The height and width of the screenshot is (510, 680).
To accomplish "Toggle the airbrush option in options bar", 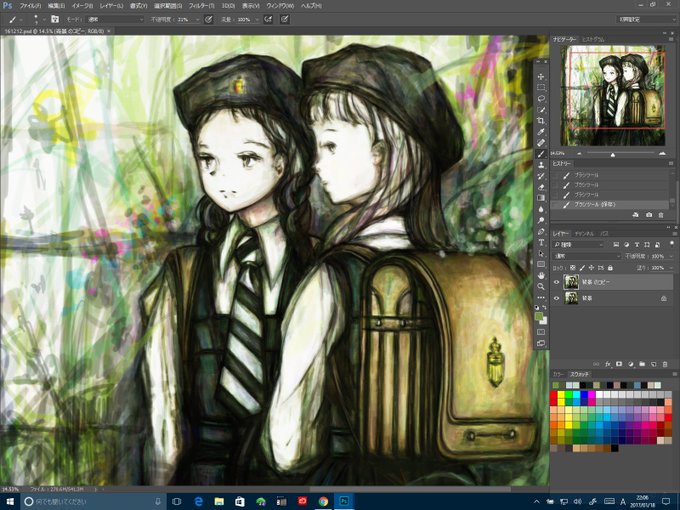I will 268,19.
